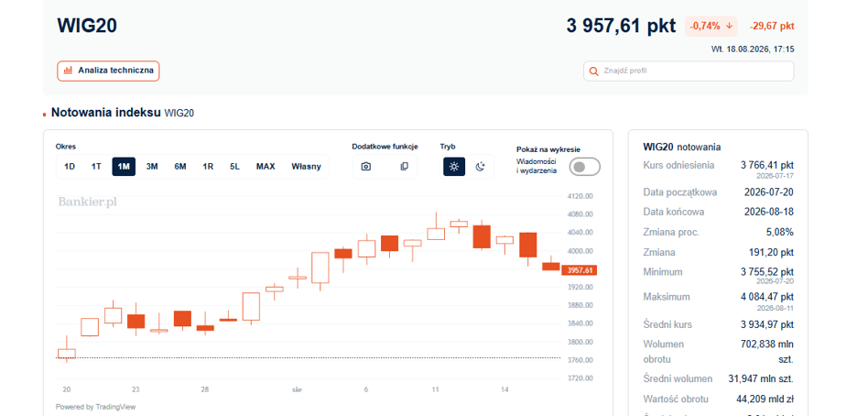Select the 1D period tab
The height and width of the screenshot is (416, 868).
(x=70, y=166)
